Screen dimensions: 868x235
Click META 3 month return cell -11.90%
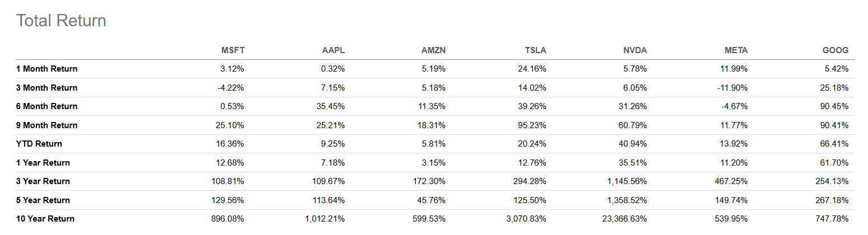pos(734,88)
